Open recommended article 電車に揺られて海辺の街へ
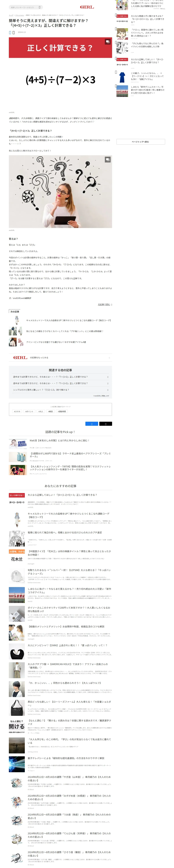The height and width of the screenshot is (868, 174). pyautogui.click(x=65, y=532)
